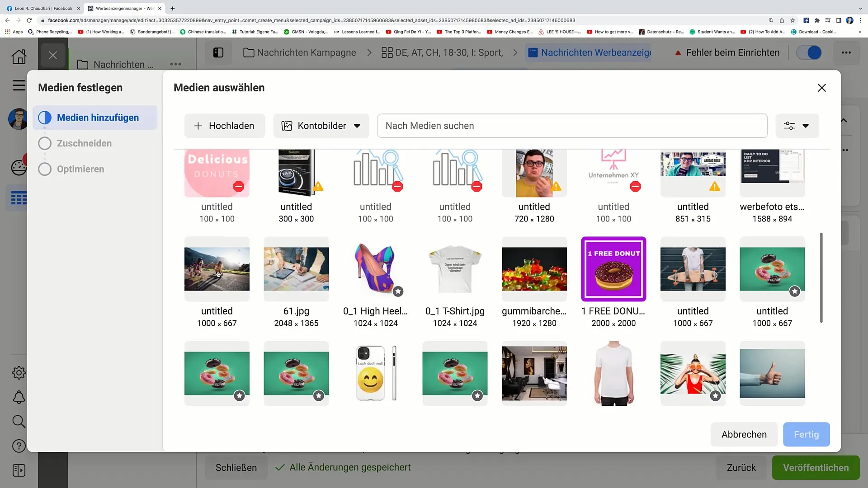Click the settings gear icon
Viewport: 868px width, 488px height.
click(x=19, y=372)
